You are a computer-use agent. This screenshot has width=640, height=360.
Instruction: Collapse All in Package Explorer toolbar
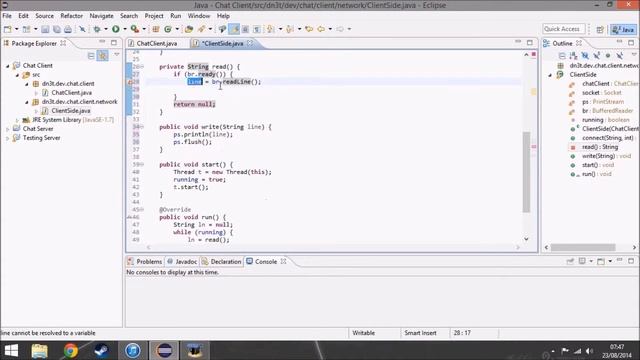[x=91, y=55]
